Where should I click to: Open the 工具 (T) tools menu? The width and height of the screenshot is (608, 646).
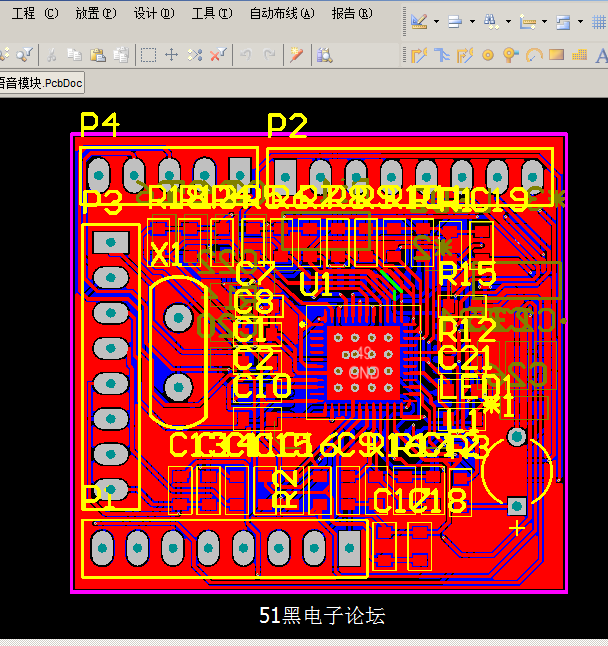(212, 14)
